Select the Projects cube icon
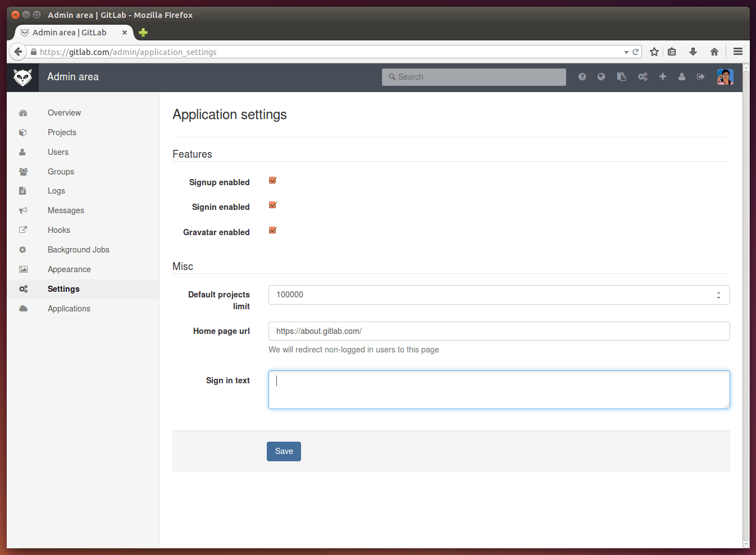The image size is (756, 555). 22,132
